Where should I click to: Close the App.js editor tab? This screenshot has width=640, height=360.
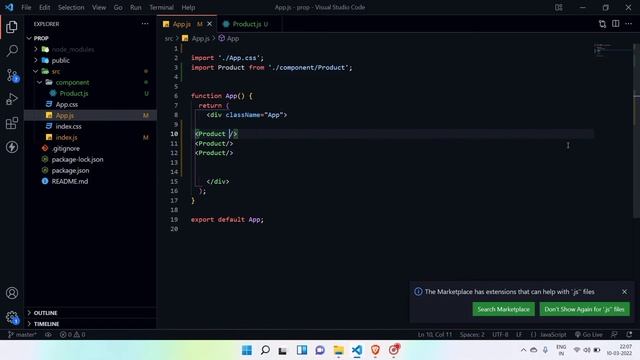pos(209,24)
